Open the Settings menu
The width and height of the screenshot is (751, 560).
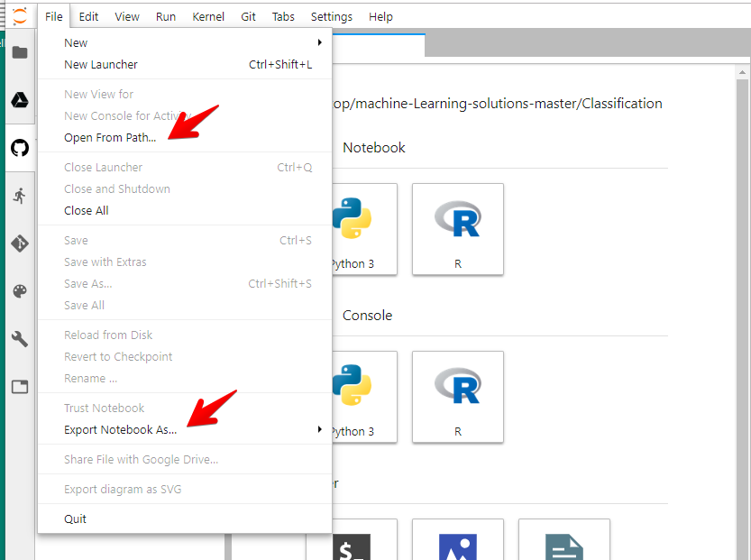point(332,17)
